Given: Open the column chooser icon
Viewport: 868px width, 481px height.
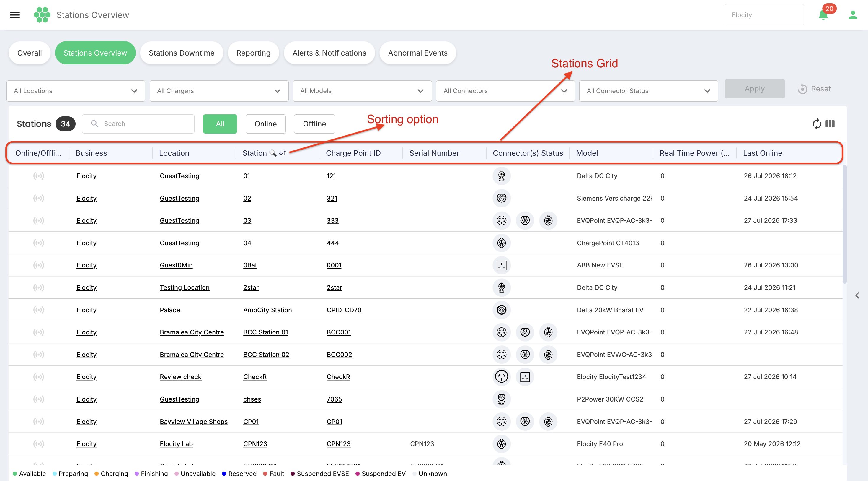Looking at the screenshot, I should (830, 124).
